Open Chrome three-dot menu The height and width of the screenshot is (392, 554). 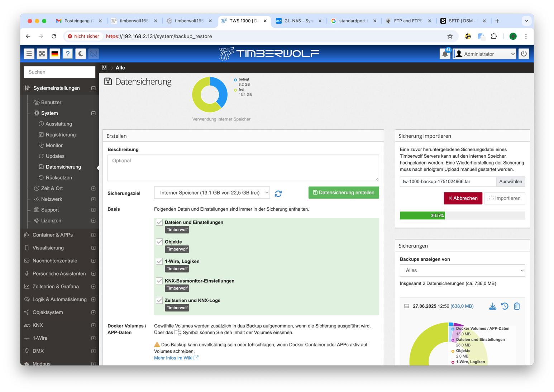(526, 36)
